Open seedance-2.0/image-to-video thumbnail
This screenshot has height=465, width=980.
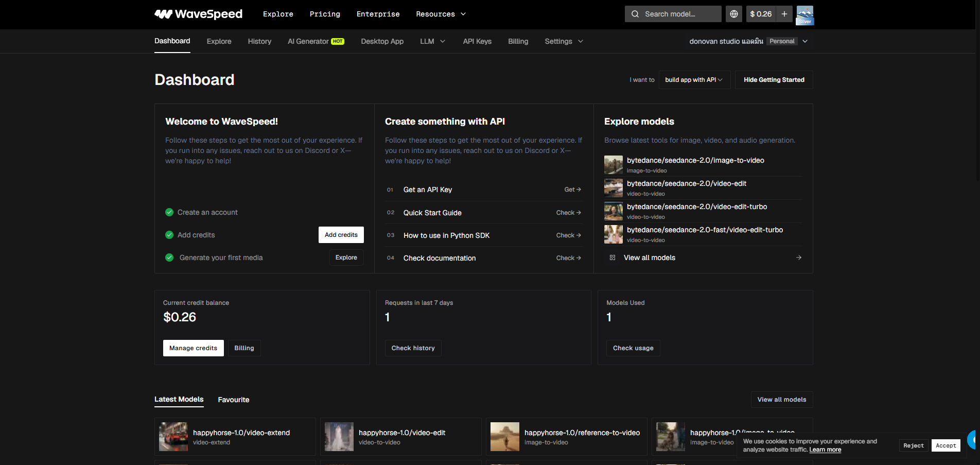(x=614, y=165)
